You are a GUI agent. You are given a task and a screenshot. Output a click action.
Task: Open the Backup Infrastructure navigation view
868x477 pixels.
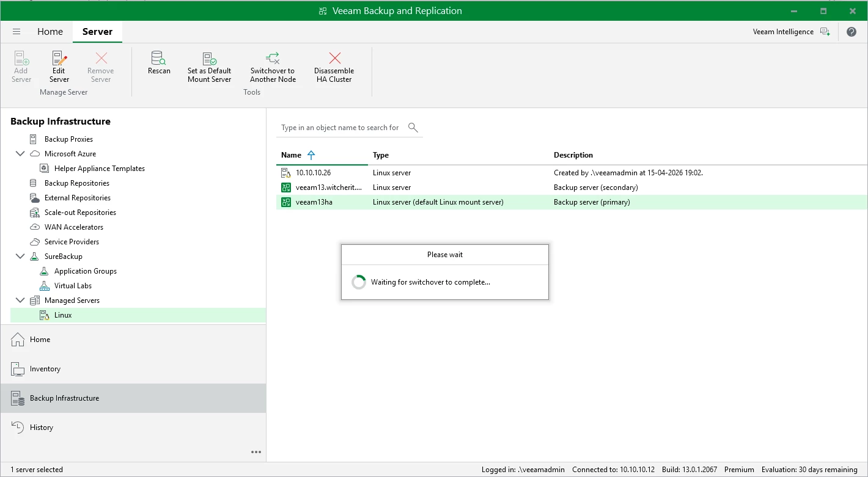click(133, 398)
